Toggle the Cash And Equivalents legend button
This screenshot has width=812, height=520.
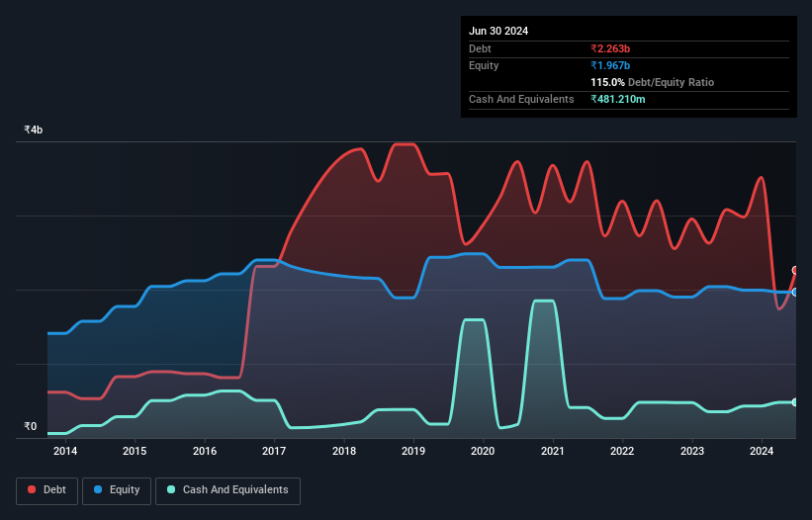tap(227, 490)
